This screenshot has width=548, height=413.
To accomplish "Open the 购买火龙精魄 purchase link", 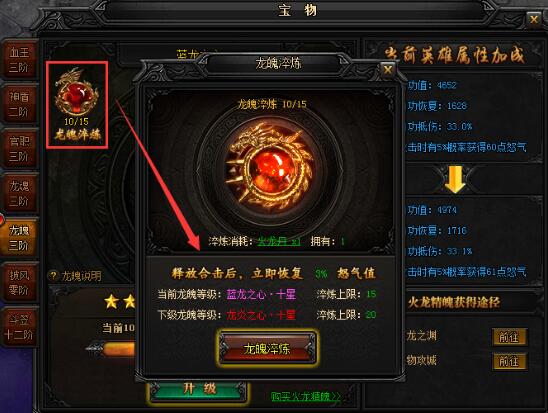I will point(305,397).
